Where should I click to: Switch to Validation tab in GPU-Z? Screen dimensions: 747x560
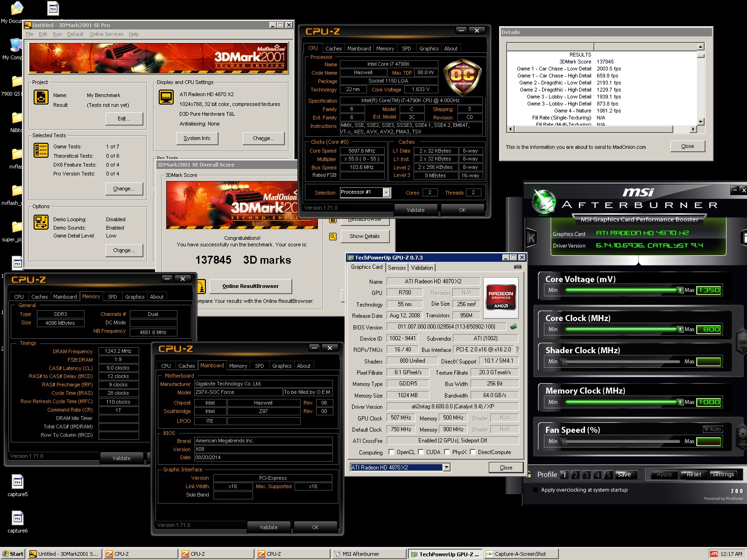tap(422, 268)
